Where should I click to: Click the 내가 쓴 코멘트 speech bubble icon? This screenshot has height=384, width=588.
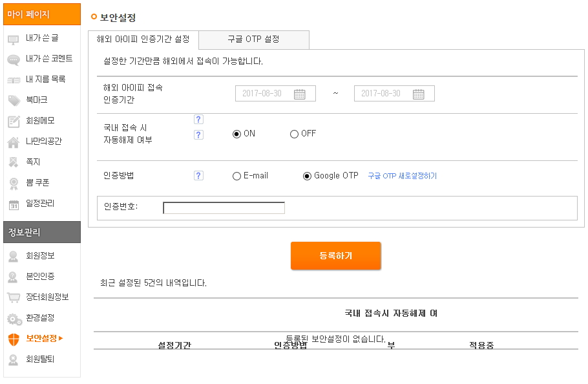tap(14, 59)
